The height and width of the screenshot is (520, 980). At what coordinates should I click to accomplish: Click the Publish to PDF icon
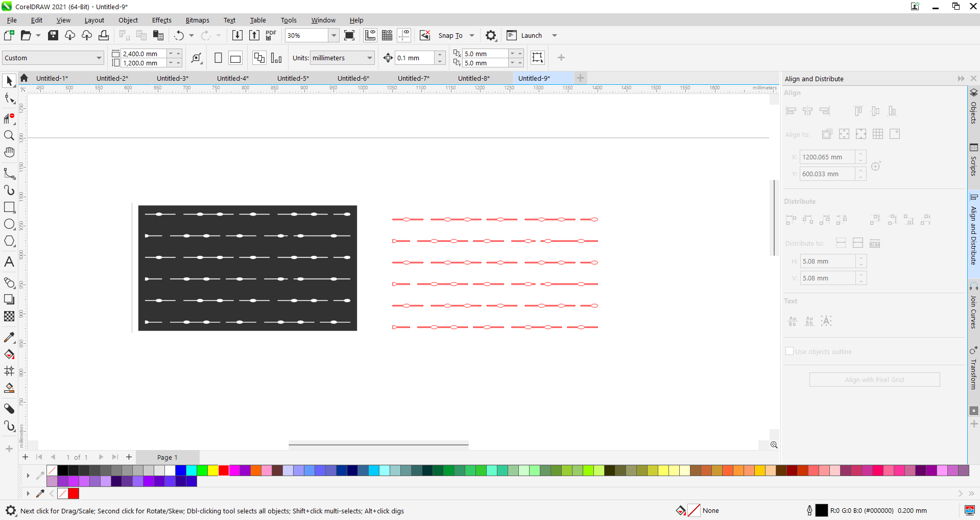point(271,35)
